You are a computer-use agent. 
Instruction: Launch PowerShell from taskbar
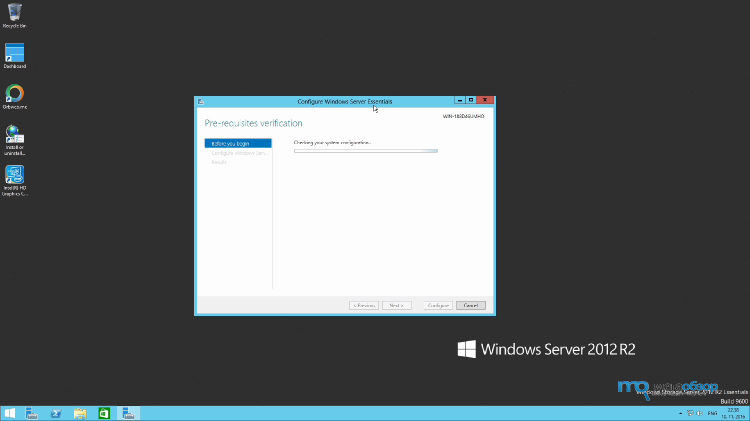click(56, 413)
